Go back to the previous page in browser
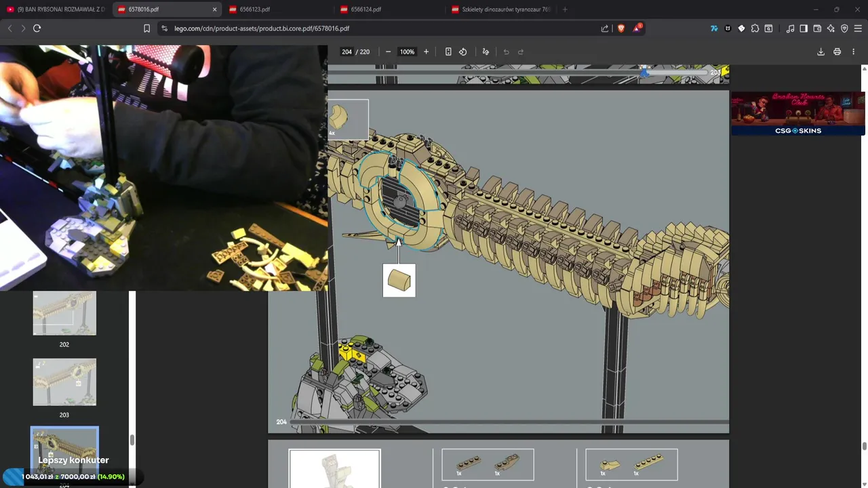This screenshot has height=488, width=868. pyautogui.click(x=9, y=28)
